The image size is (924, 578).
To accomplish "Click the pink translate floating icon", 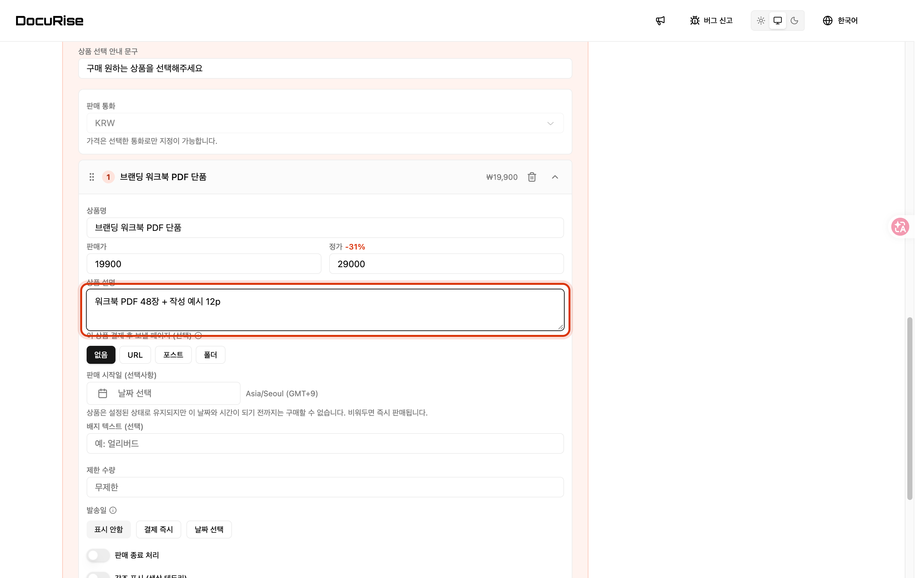I will coord(900,227).
